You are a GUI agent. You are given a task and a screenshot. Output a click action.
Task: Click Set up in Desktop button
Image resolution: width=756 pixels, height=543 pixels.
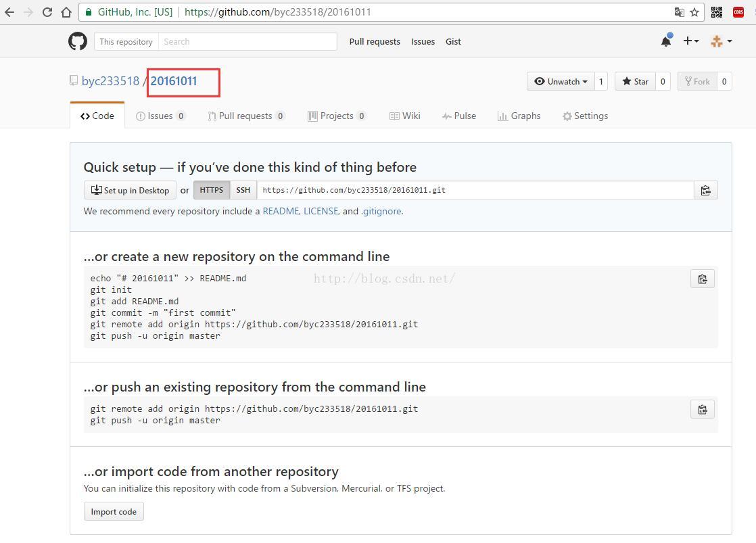[130, 190]
